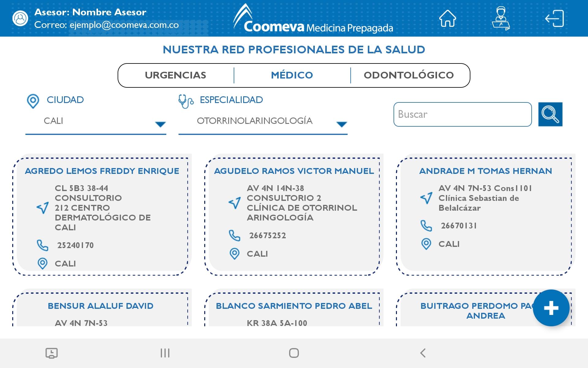588x368 pixels.
Task: Tap the advisor at laptop icon
Action: tap(501, 18)
